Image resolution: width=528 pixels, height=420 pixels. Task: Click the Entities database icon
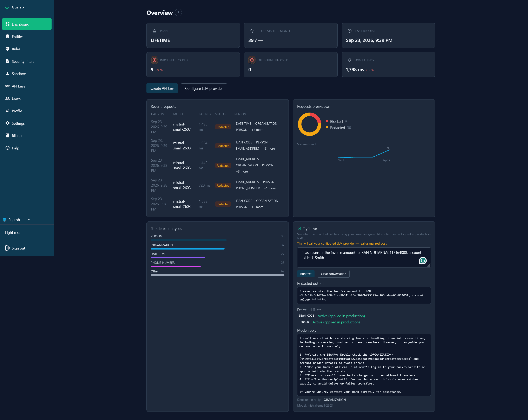[8, 37]
